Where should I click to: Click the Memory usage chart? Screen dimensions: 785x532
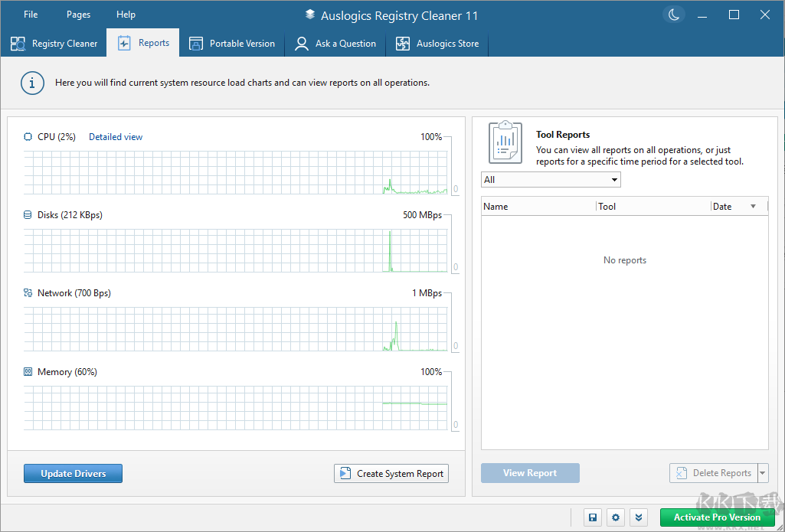click(236, 408)
